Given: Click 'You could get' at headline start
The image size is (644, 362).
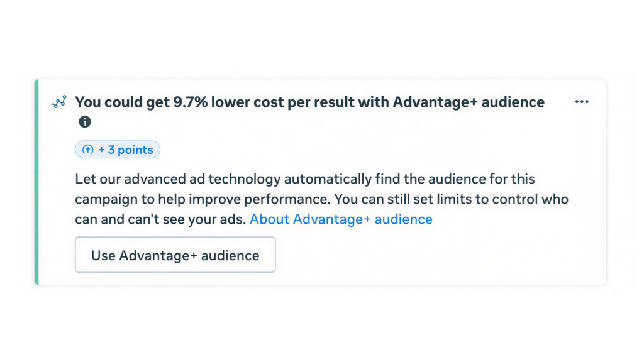Looking at the screenshot, I should [x=123, y=102].
